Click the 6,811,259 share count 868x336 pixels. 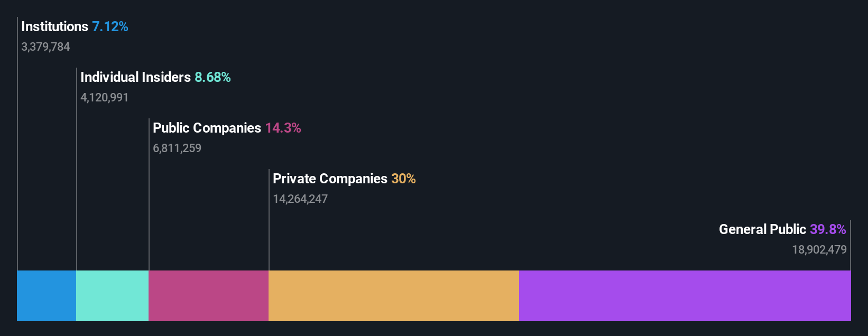177,148
